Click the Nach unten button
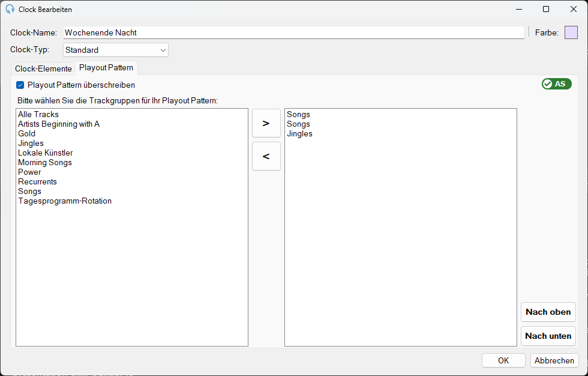Image resolution: width=588 pixels, height=376 pixels. click(548, 336)
